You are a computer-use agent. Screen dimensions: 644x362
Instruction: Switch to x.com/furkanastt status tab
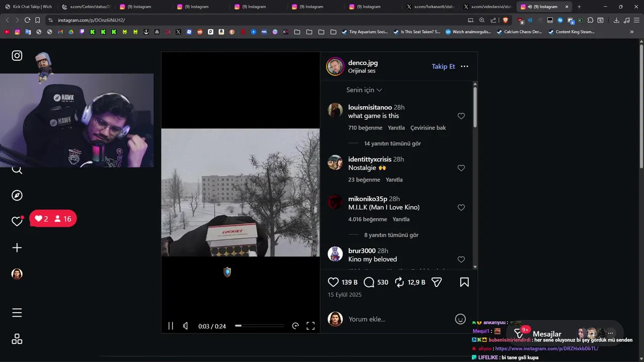coord(431,7)
